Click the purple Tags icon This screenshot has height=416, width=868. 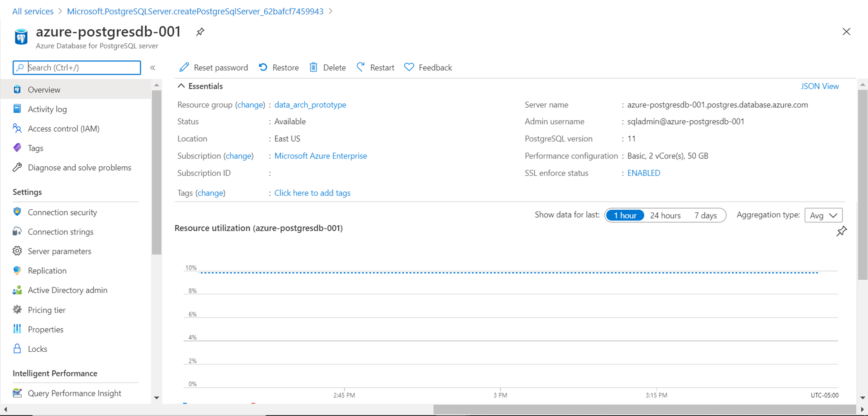click(x=17, y=148)
